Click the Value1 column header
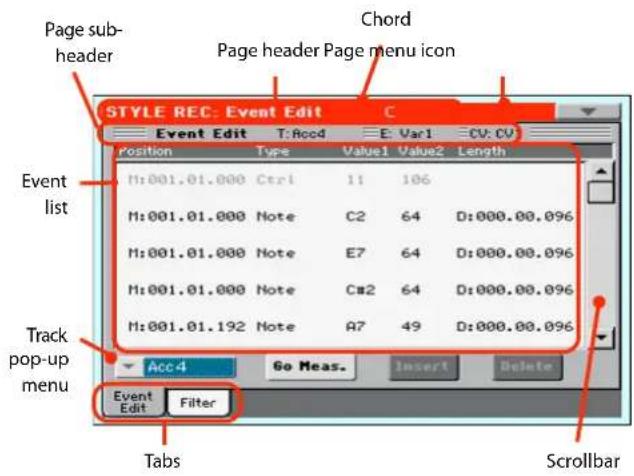Viewport: 634px width, 476px height. [x=366, y=151]
